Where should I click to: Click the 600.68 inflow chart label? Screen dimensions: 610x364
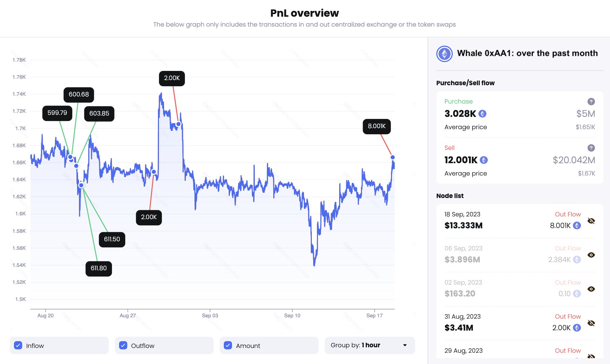click(79, 95)
